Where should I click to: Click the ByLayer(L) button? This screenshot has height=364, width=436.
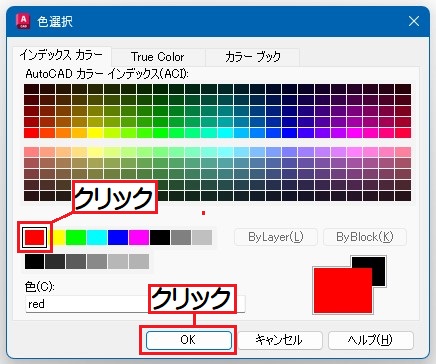pyautogui.click(x=276, y=237)
